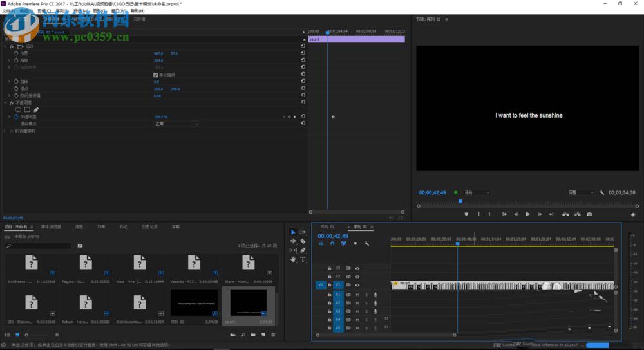The width and height of the screenshot is (644, 350).
Task: Click the project thumbnail zoom slider
Action: [x=27, y=335]
